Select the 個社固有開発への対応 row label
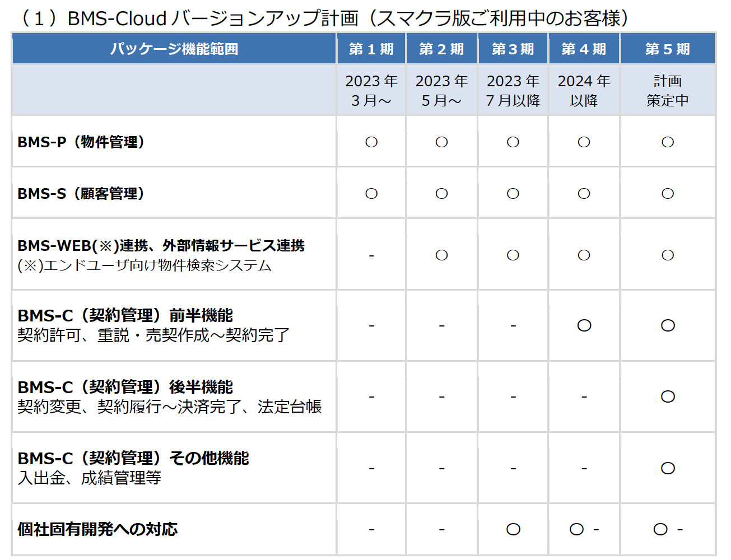 point(97,529)
